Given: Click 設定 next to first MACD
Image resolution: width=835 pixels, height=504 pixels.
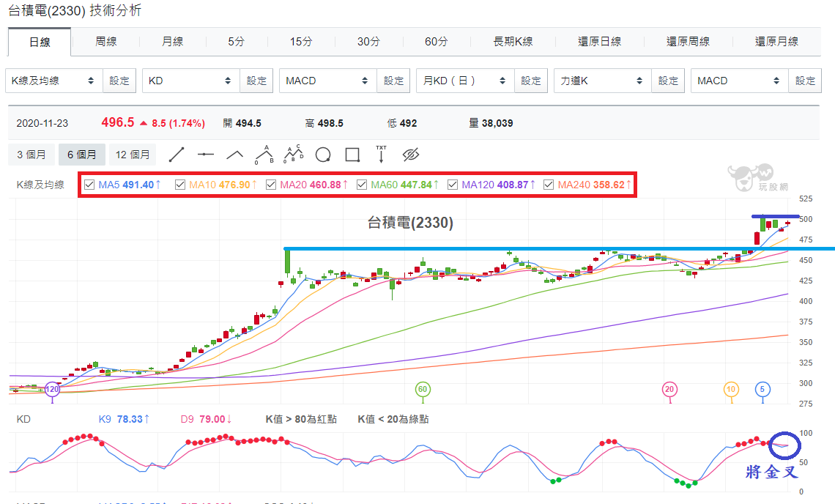Looking at the screenshot, I should click(x=393, y=81).
